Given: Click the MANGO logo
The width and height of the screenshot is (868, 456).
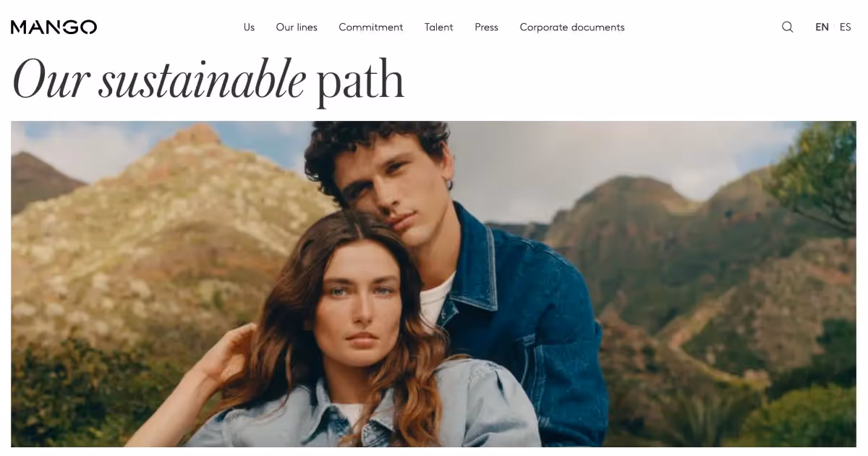Looking at the screenshot, I should (54, 28).
